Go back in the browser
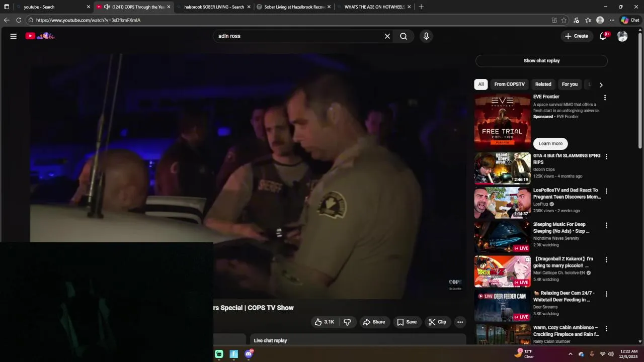644x362 pixels. click(7, 20)
